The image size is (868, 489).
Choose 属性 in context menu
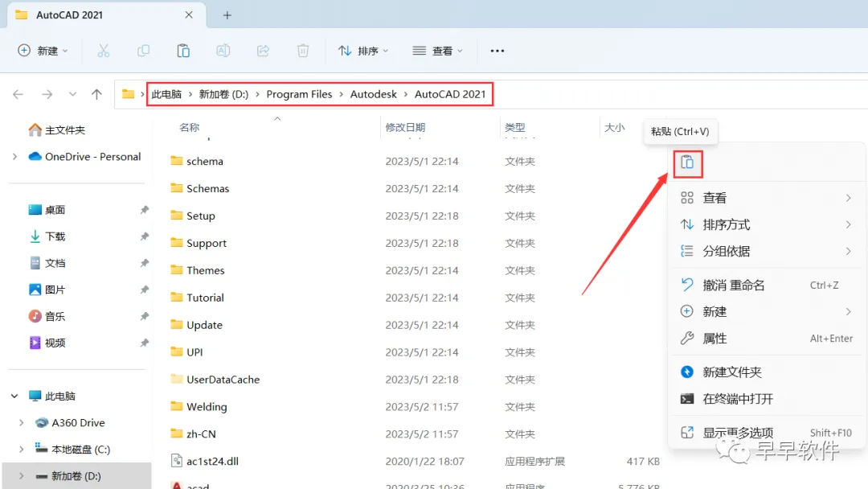tap(766, 339)
